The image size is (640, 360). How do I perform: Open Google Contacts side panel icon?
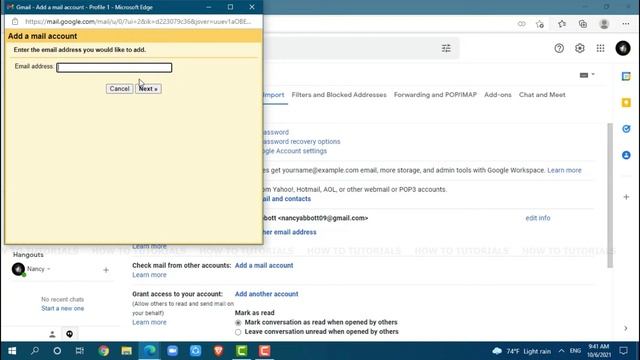coord(626,155)
